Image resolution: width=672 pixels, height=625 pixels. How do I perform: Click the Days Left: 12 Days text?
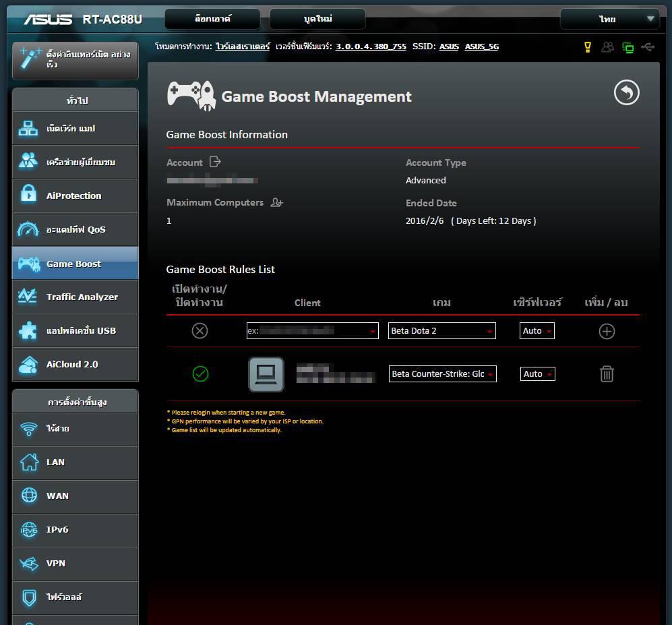493,220
